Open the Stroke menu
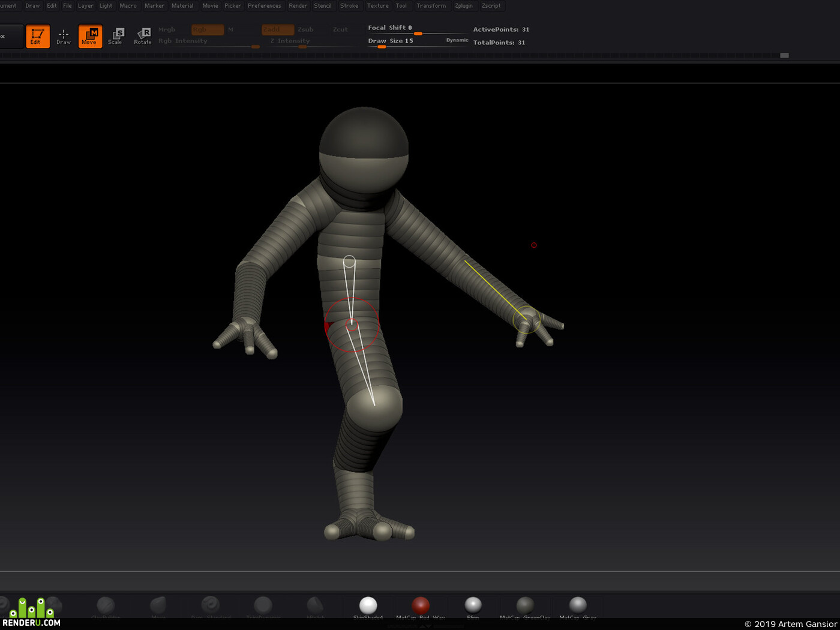Viewport: 840px width, 630px height. click(349, 6)
